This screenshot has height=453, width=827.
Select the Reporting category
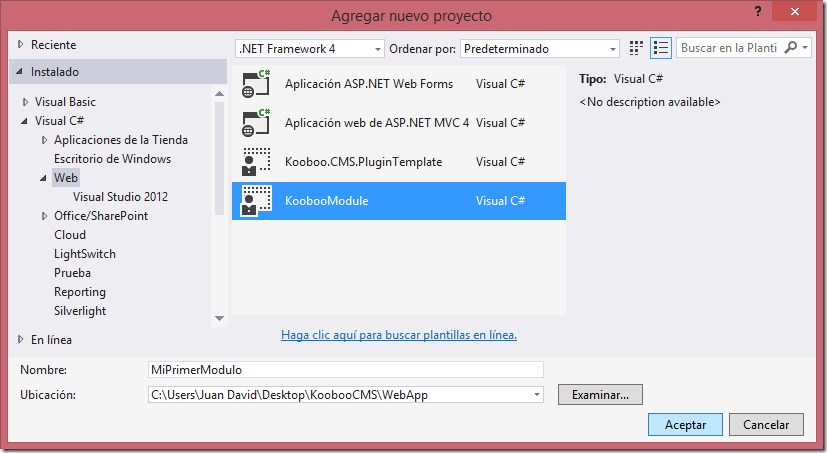(x=80, y=292)
